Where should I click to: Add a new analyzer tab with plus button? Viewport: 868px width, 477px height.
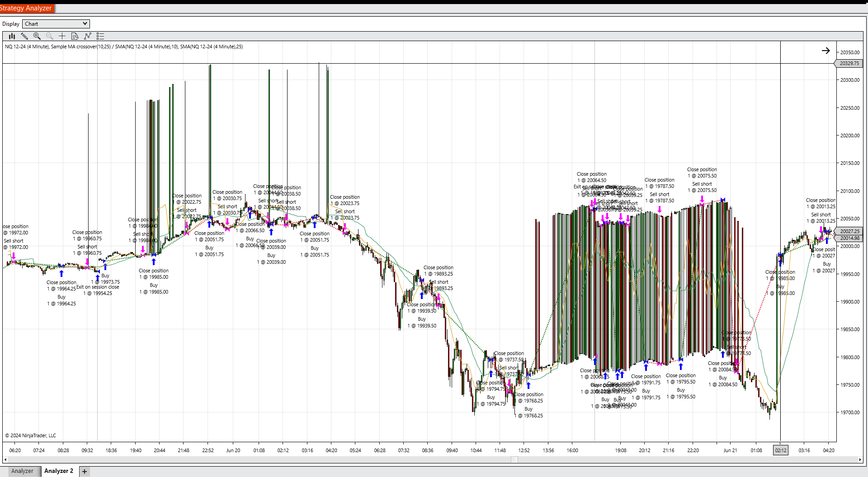(84, 471)
